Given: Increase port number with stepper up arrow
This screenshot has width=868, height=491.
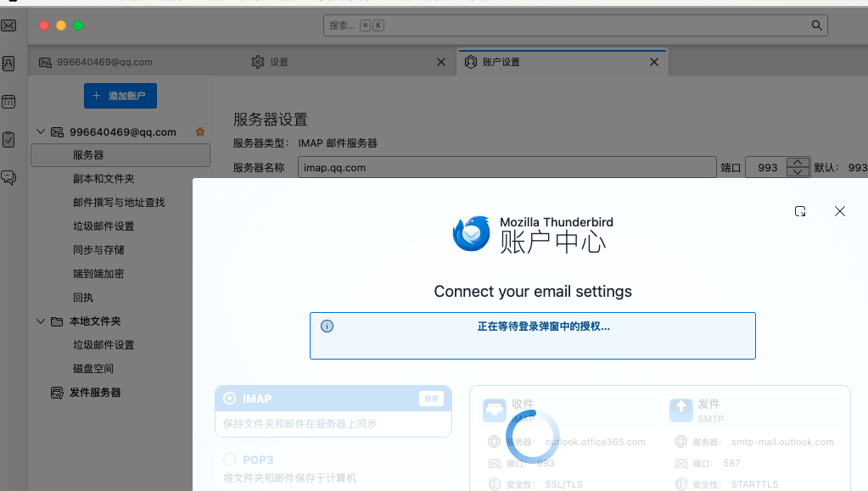Looking at the screenshot, I should (x=798, y=163).
